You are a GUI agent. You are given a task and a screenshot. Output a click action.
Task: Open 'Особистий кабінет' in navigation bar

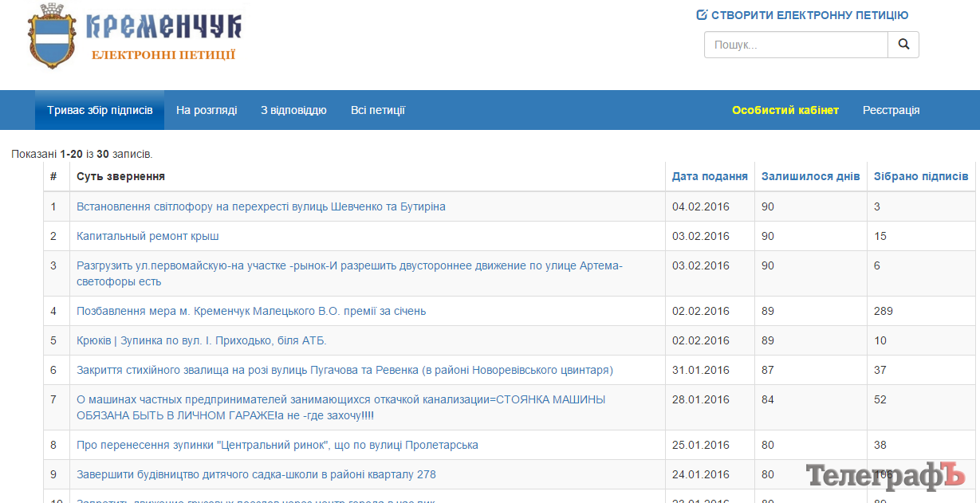[x=785, y=110]
